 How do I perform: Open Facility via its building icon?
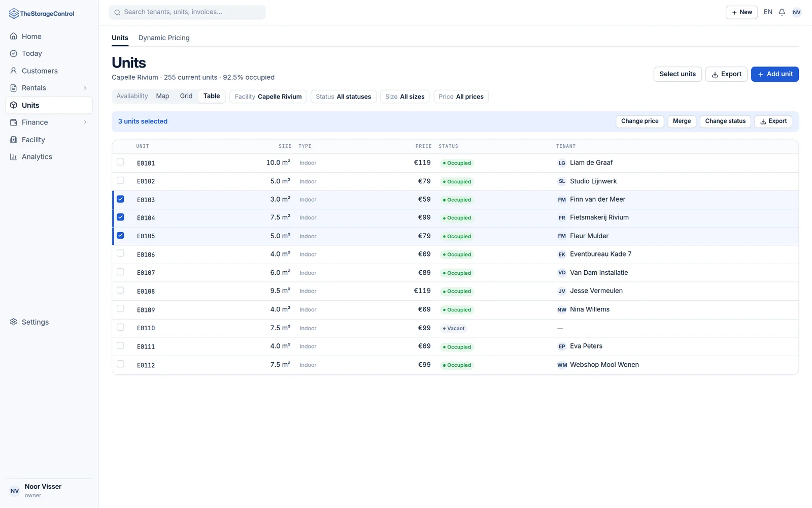pos(14,140)
